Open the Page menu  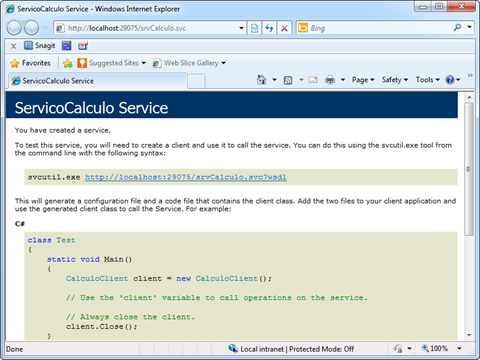(x=363, y=80)
